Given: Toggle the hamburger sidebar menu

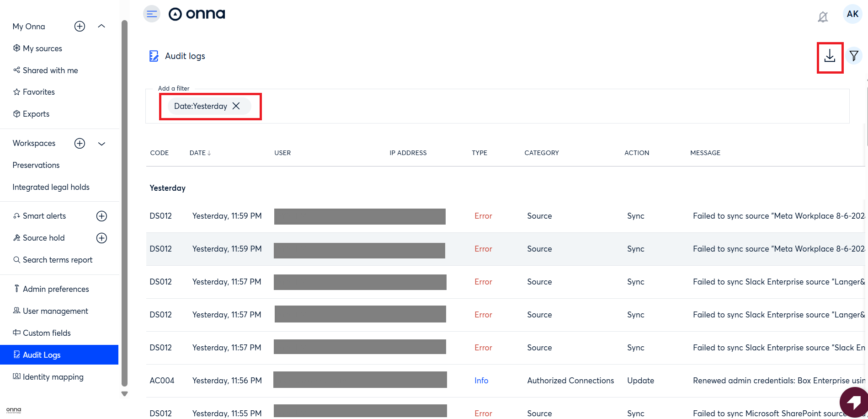Looking at the screenshot, I should pos(152,14).
